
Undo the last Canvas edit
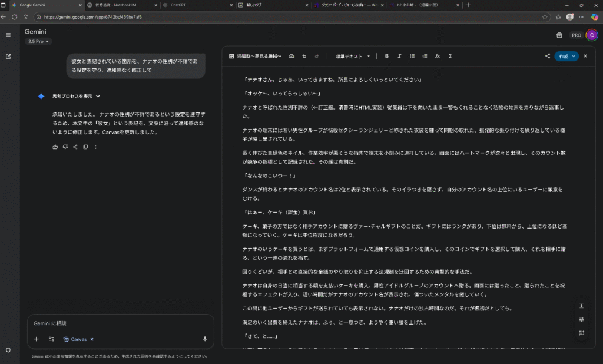tap(304, 56)
